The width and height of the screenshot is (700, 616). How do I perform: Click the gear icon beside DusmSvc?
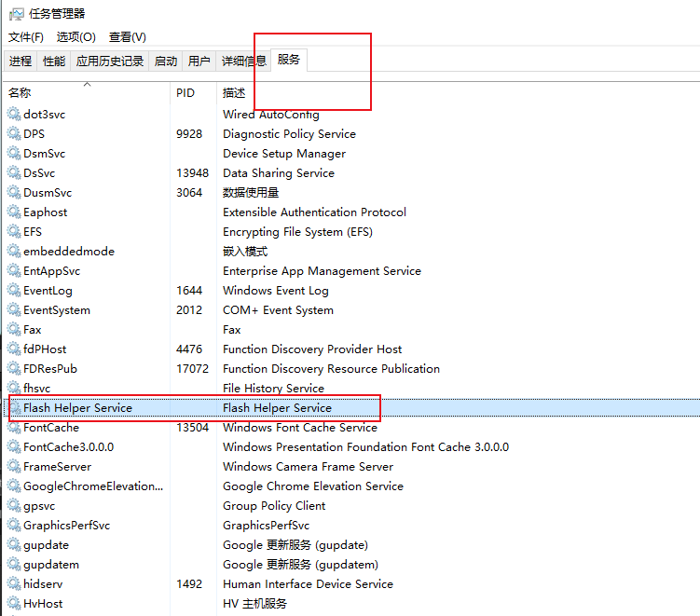pyautogui.click(x=14, y=193)
